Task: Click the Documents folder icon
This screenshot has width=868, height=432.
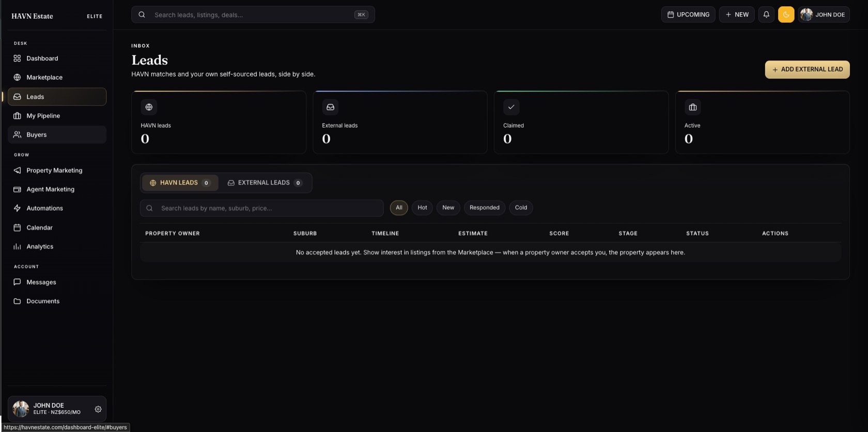Action: click(17, 301)
